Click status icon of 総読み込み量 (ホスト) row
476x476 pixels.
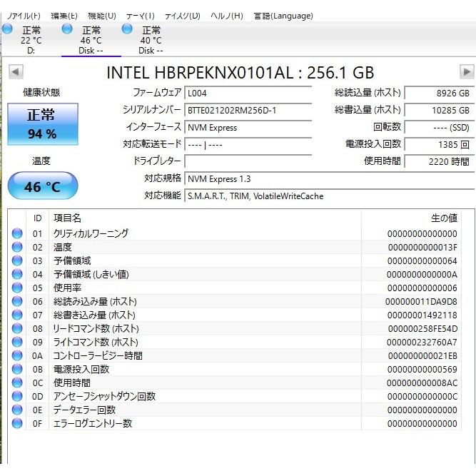[x=17, y=301]
